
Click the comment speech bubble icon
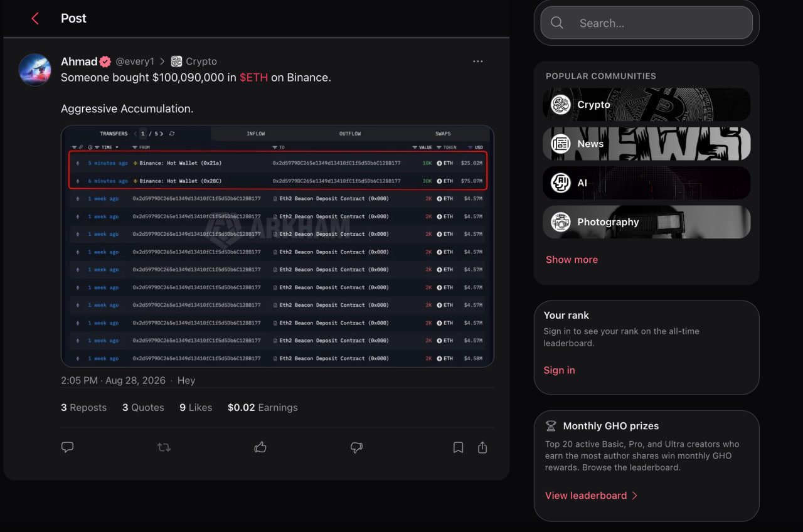[68, 447]
